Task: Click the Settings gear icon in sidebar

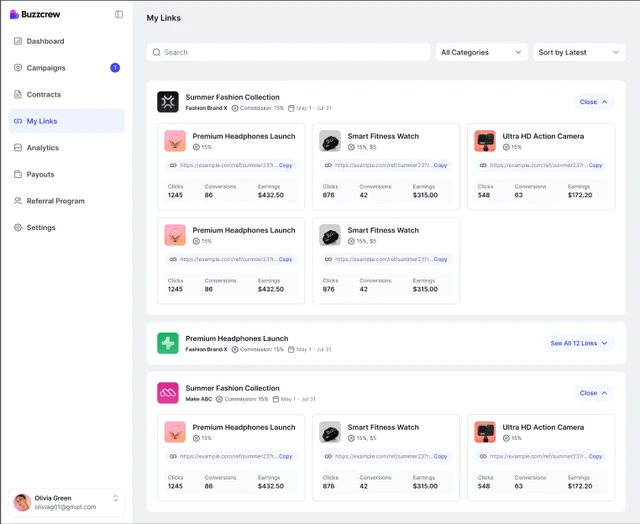Action: (18, 228)
